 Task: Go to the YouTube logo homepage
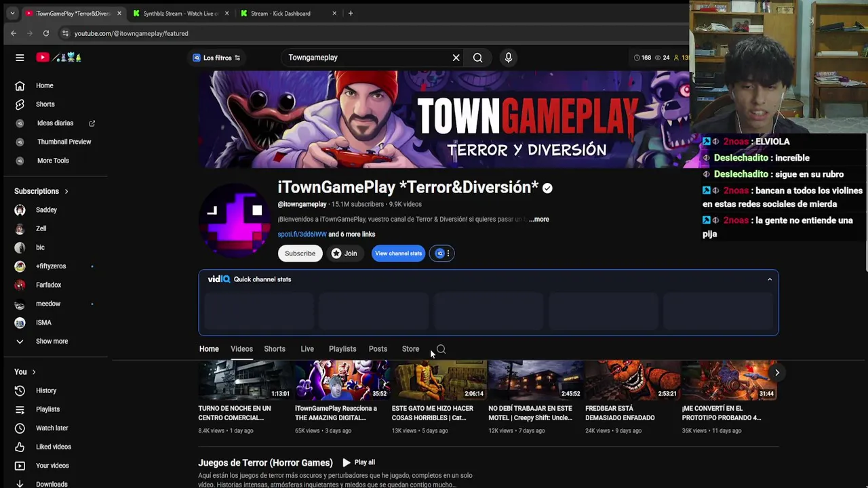point(59,58)
